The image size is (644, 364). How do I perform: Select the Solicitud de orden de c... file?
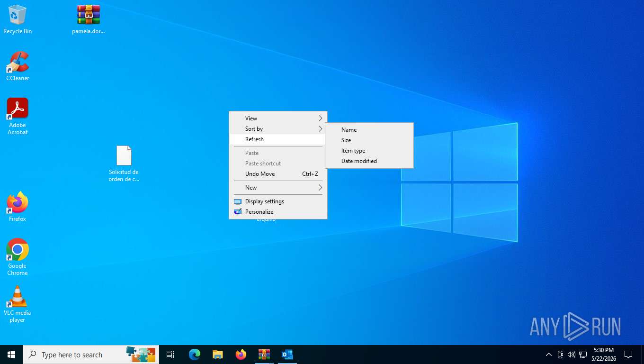(124, 164)
